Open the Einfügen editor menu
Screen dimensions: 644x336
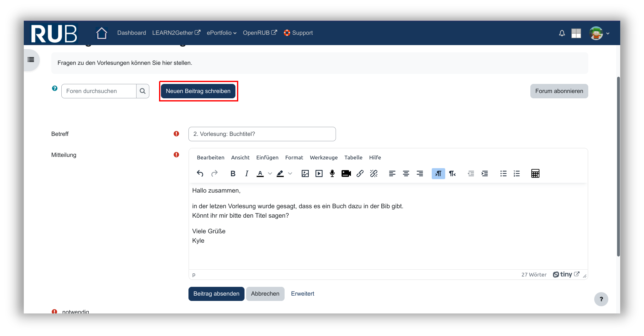[267, 158]
